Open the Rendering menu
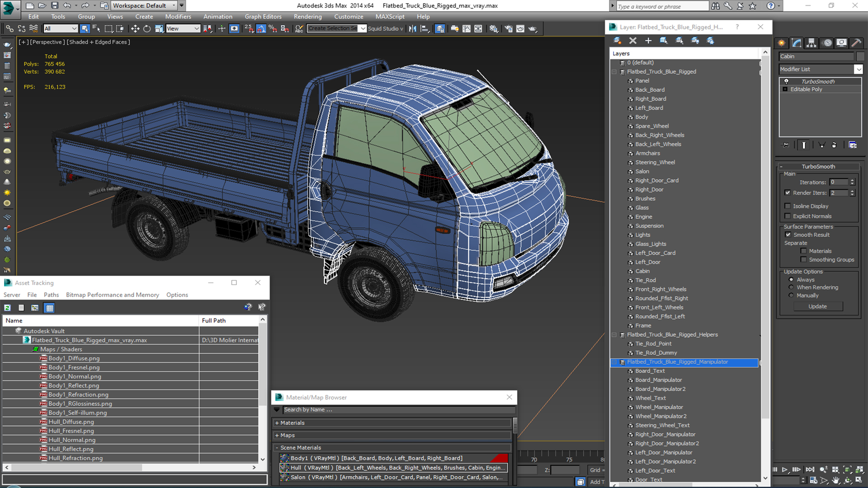Viewport: 868px width, 488px height. coord(307,16)
